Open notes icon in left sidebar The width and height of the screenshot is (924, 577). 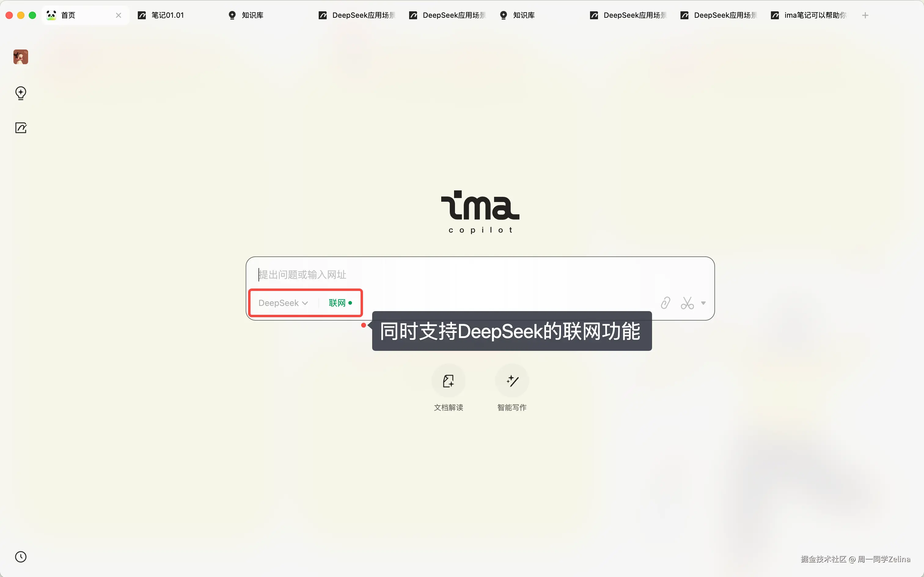[20, 128]
